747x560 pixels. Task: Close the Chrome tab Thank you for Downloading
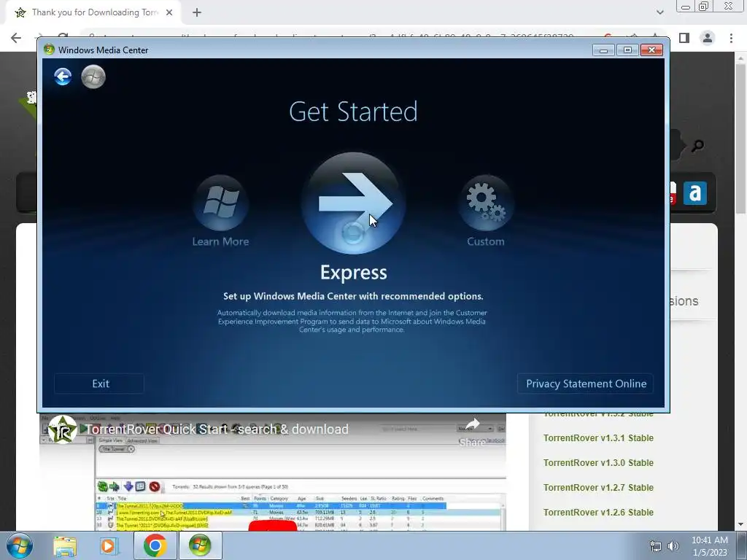(x=169, y=12)
